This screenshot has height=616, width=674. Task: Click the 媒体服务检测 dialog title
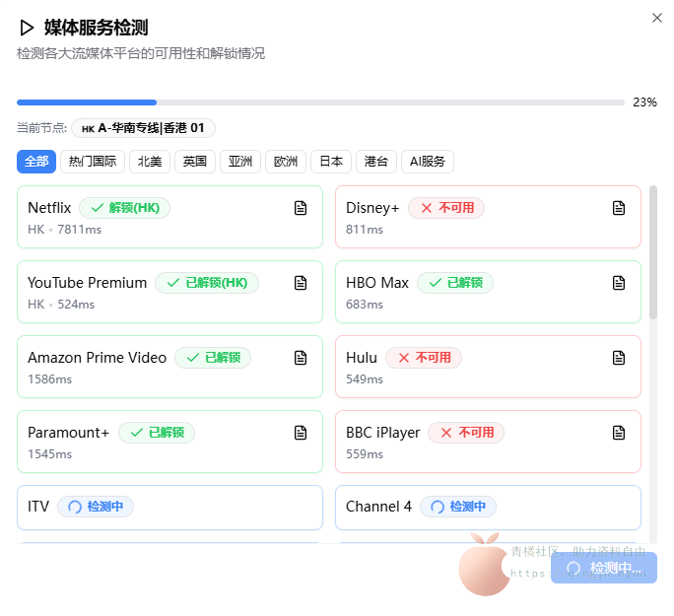(97, 28)
